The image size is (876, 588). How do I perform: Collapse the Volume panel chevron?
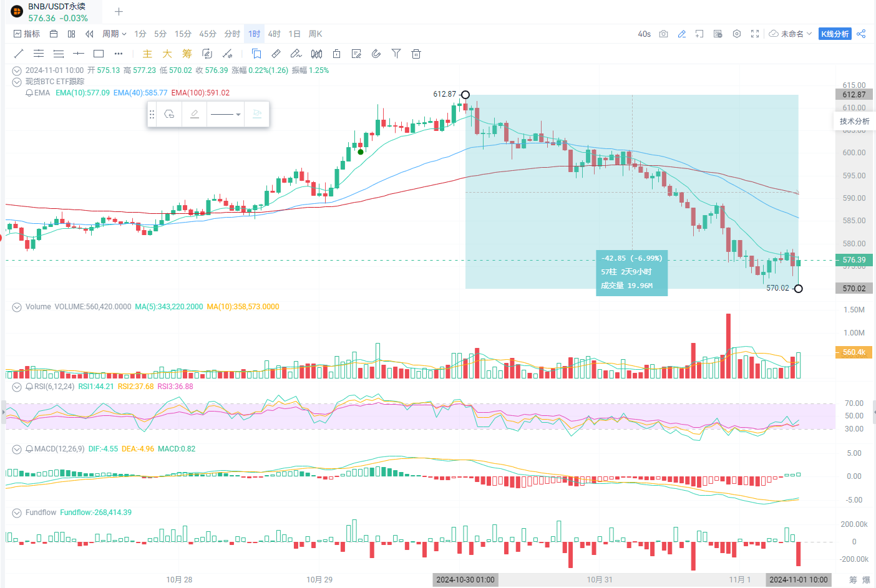click(17, 307)
